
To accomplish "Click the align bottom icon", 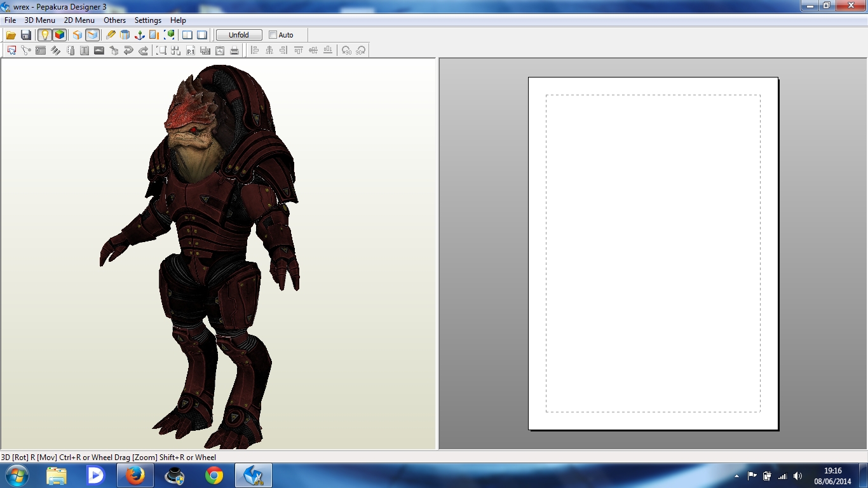I will tap(328, 50).
